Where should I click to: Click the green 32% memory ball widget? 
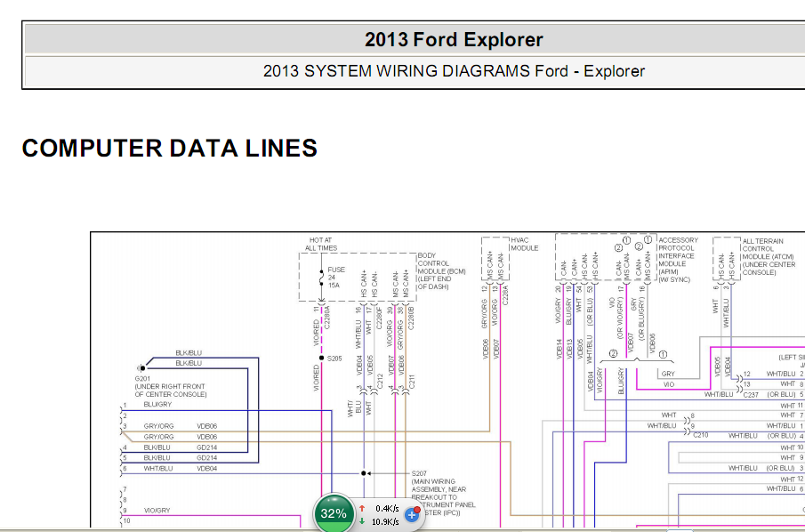click(x=334, y=512)
